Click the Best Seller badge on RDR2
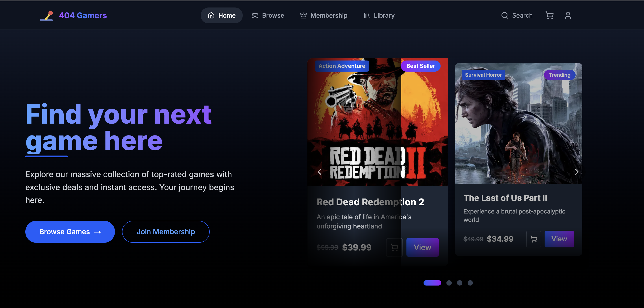 pos(420,66)
